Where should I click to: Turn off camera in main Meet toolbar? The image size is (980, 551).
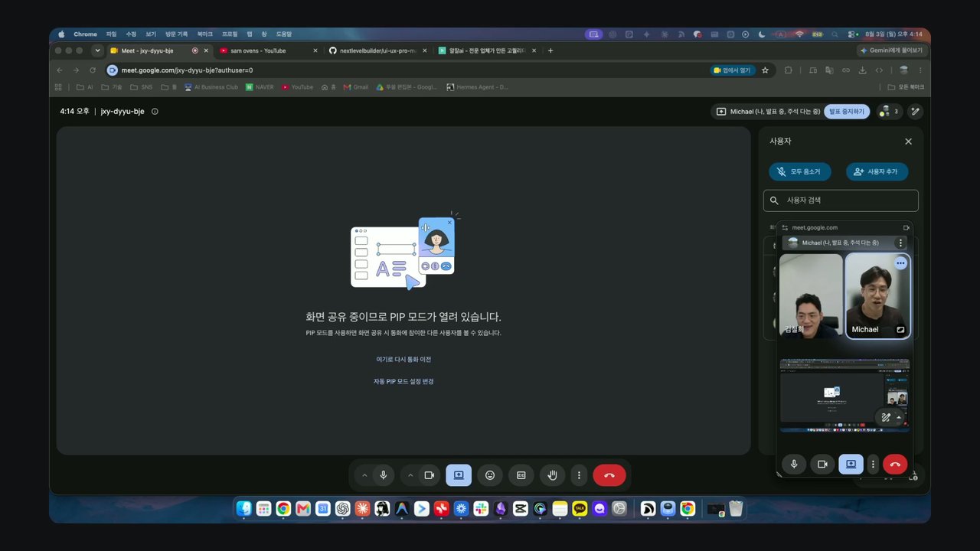pos(430,475)
